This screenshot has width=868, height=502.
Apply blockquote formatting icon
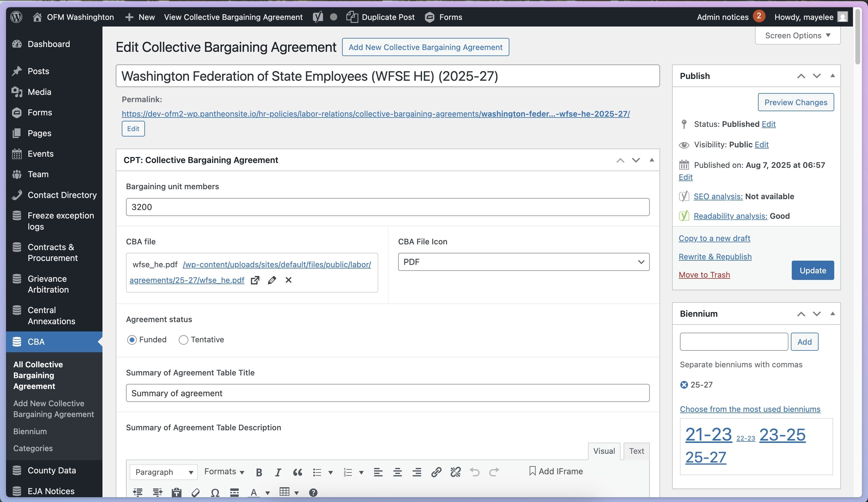click(297, 472)
